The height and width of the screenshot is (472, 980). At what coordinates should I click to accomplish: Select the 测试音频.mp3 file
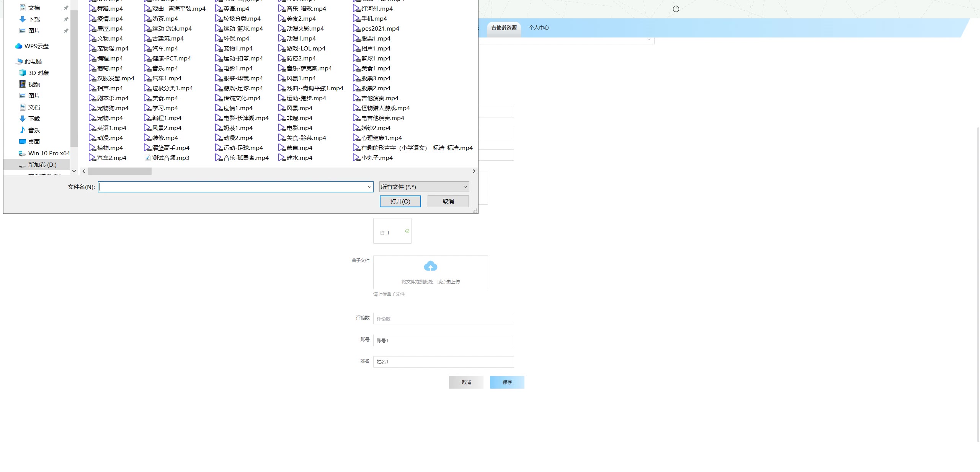(170, 158)
